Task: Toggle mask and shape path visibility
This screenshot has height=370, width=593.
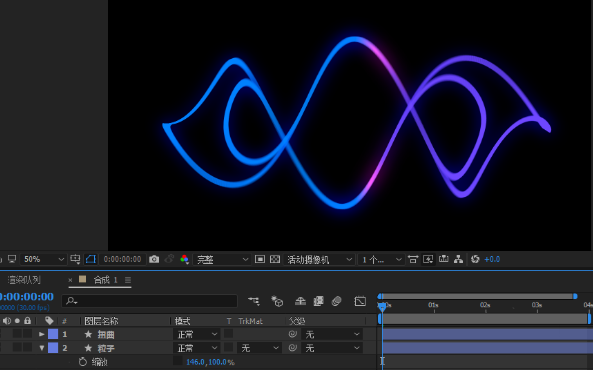Action: (x=91, y=259)
